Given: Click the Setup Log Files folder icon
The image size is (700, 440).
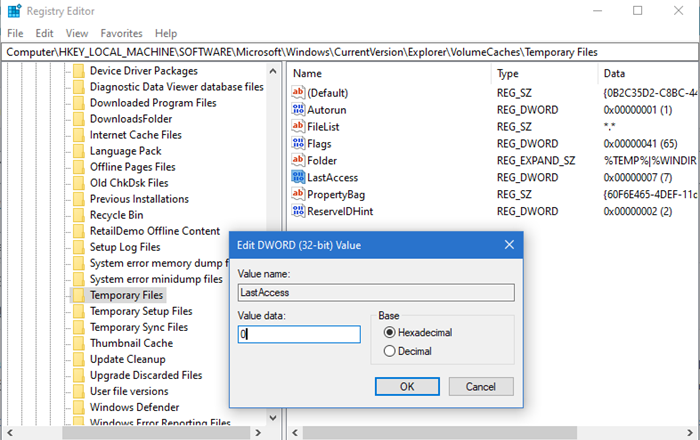Looking at the screenshot, I should pos(79,247).
